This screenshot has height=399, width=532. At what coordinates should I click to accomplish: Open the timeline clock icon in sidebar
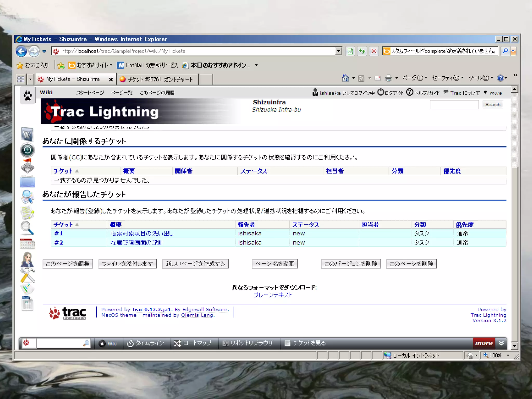27,150
